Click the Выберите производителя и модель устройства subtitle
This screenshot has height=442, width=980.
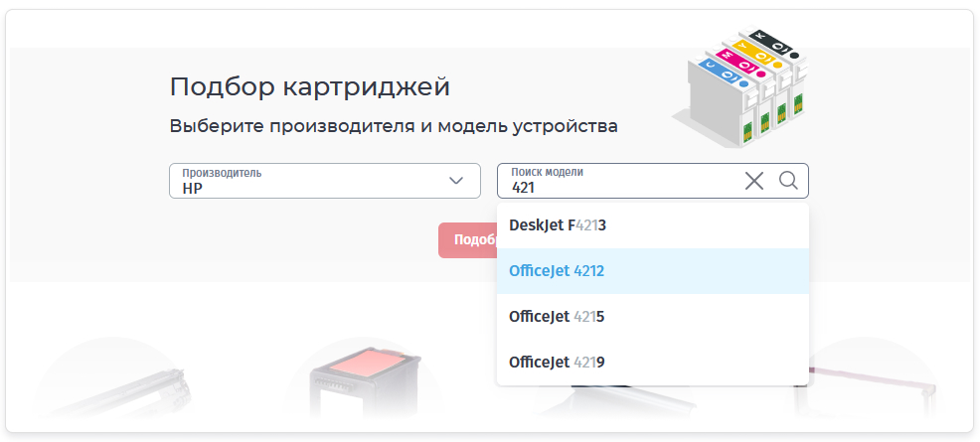[394, 126]
